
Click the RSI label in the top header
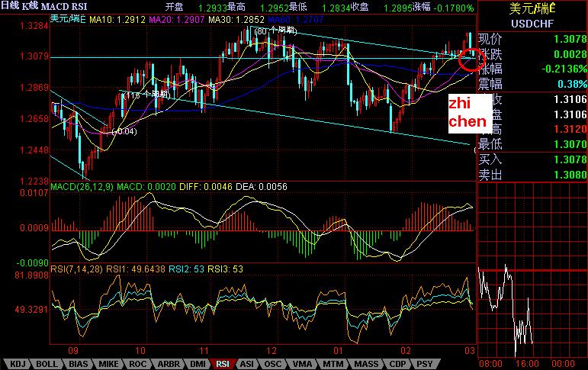79,6
